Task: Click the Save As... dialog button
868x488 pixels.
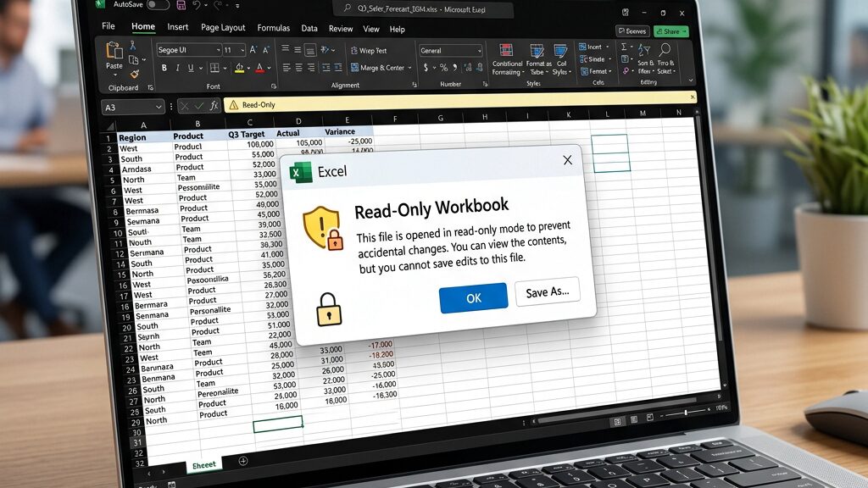Action: click(x=548, y=291)
